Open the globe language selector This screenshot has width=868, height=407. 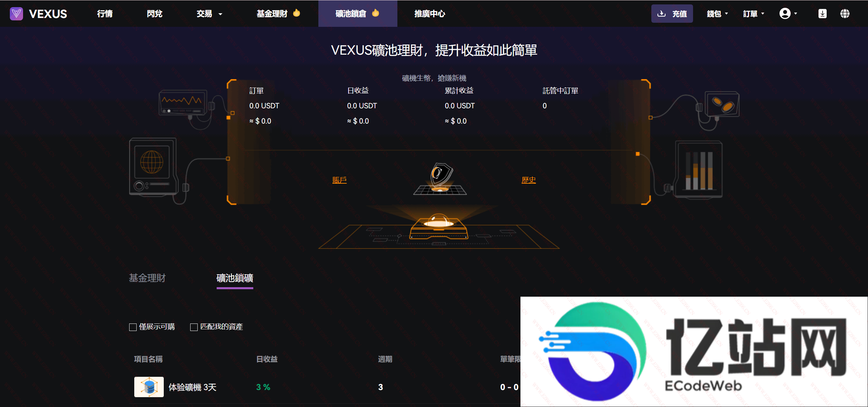pyautogui.click(x=845, y=14)
